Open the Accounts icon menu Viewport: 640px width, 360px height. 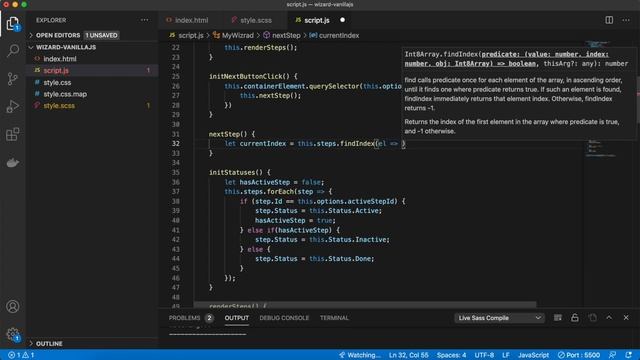pos(13,306)
